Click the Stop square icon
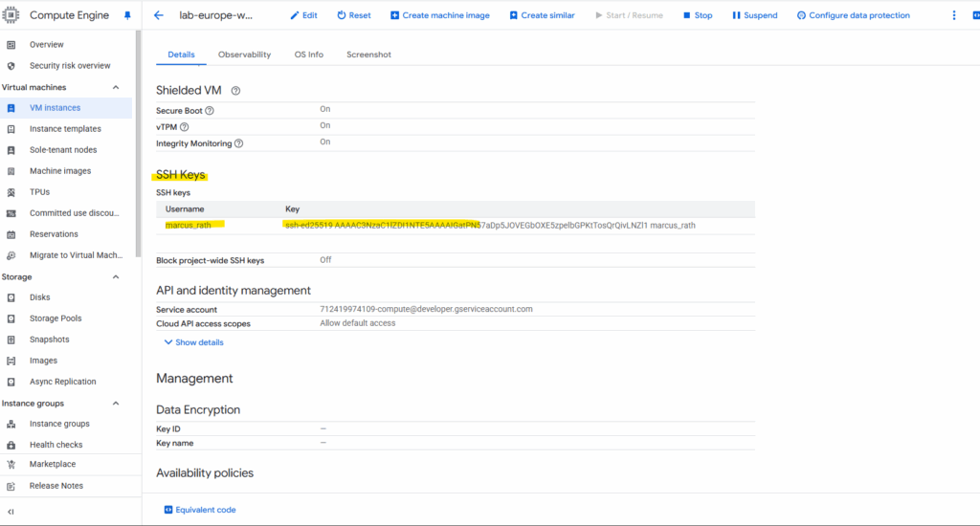The height and width of the screenshot is (526, 980). tap(686, 15)
